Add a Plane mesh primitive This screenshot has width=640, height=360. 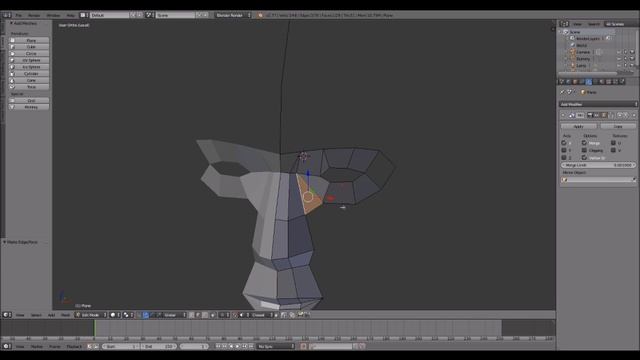click(29, 40)
